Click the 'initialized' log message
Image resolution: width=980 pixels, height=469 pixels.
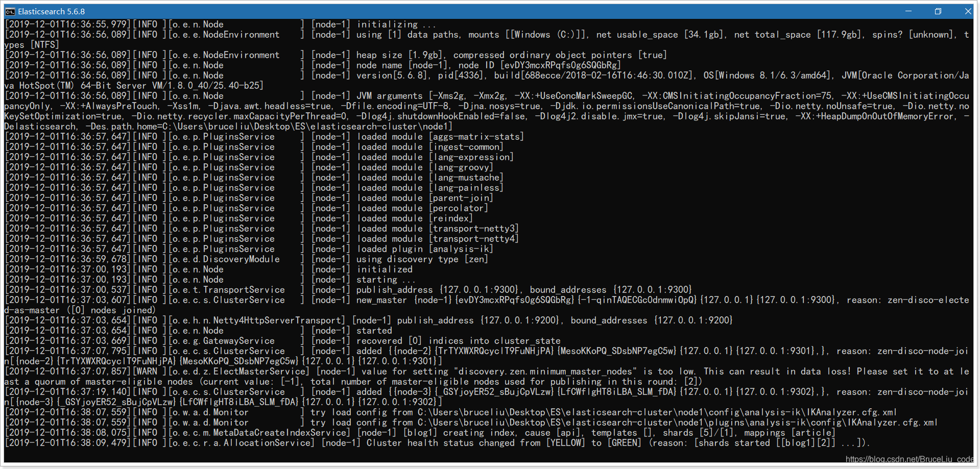point(385,269)
